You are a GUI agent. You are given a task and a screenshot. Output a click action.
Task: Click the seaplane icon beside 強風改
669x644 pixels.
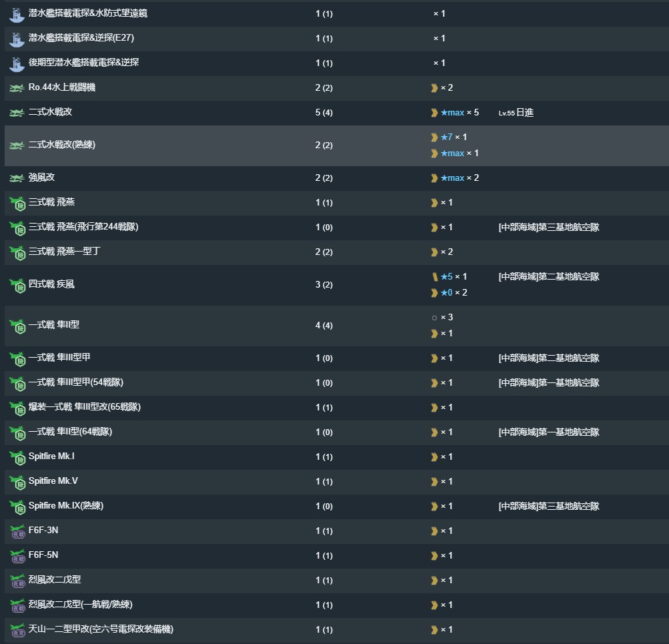coord(17,178)
